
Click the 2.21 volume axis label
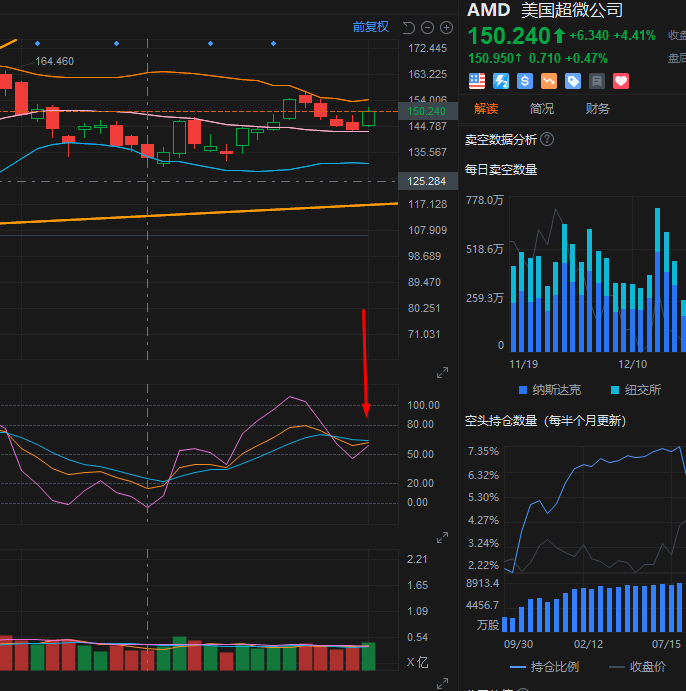point(417,559)
